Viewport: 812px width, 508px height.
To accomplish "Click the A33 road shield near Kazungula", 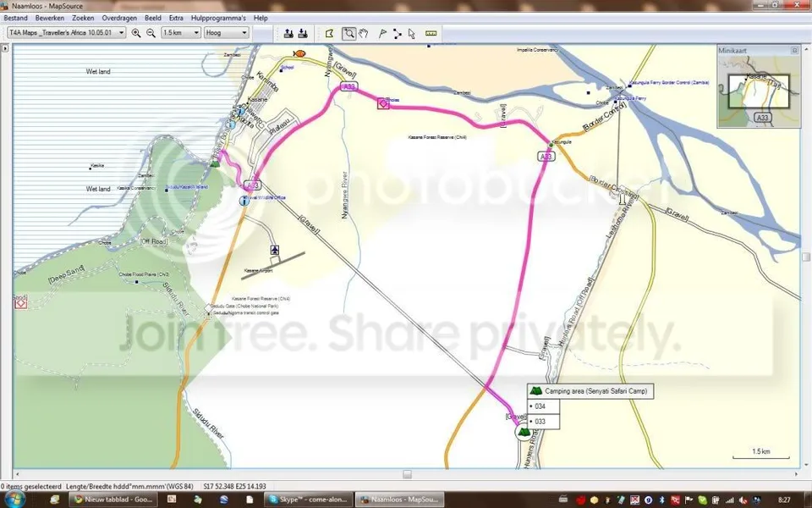I will (546, 156).
